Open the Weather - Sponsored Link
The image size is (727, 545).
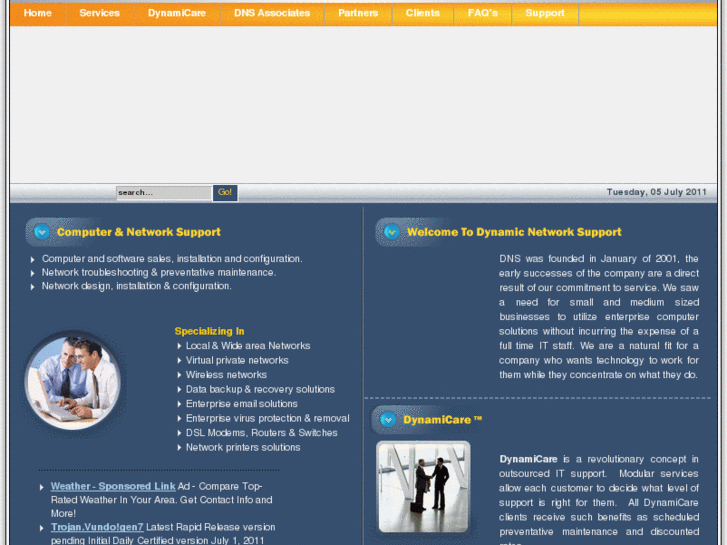113,487
